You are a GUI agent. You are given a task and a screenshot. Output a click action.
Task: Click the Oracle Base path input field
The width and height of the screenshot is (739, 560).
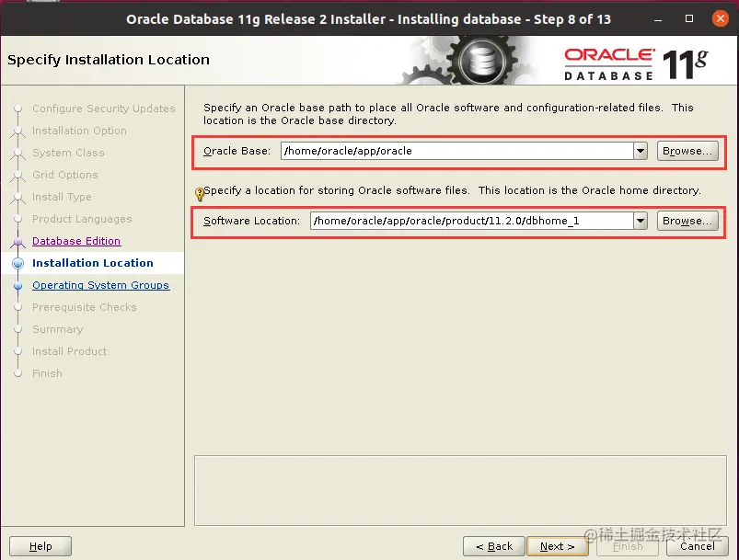click(x=456, y=151)
